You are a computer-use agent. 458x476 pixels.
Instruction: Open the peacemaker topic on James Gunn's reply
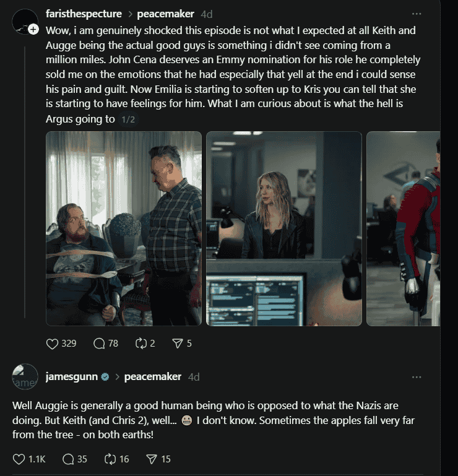point(153,377)
